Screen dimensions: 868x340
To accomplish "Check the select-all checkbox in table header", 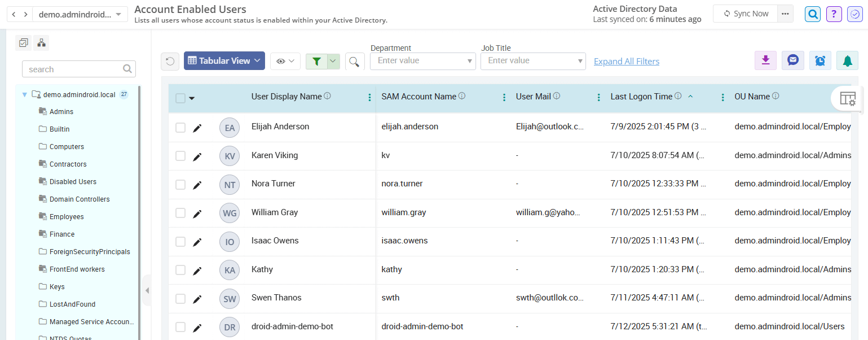I will (180, 97).
